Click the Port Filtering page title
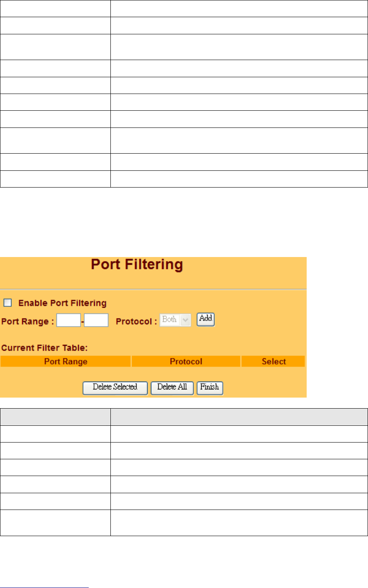This screenshot has width=368, height=588. (x=137, y=264)
